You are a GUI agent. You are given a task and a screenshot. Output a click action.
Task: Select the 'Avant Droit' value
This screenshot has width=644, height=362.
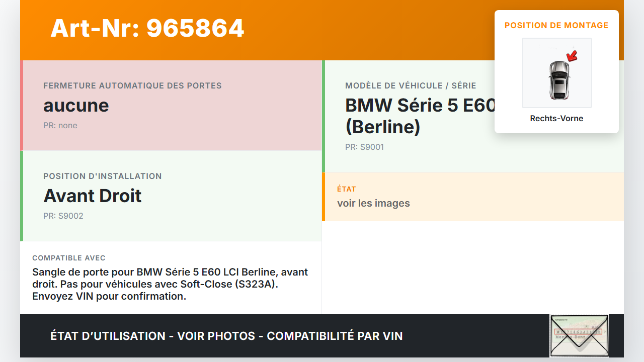pos(93,196)
